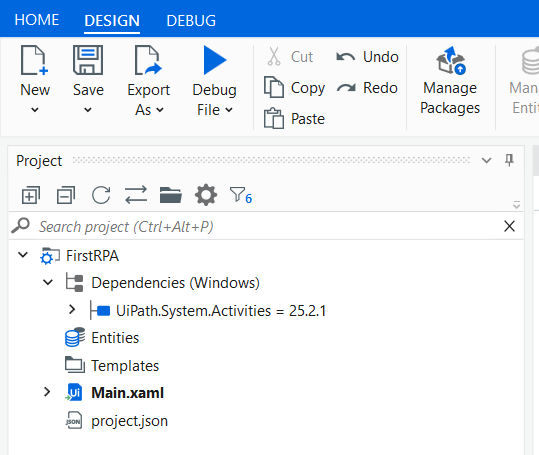Switch to the DEBUG tab
This screenshot has height=455, width=539.
[x=191, y=21]
